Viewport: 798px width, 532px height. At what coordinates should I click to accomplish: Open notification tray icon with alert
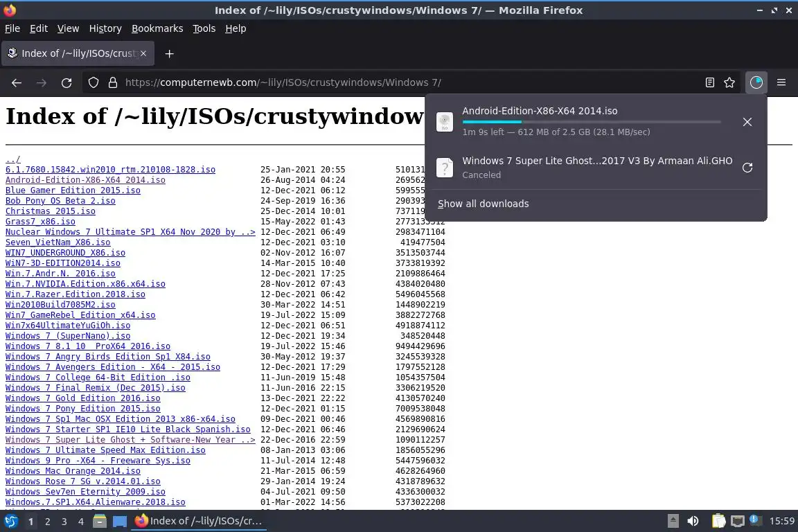coord(756,520)
